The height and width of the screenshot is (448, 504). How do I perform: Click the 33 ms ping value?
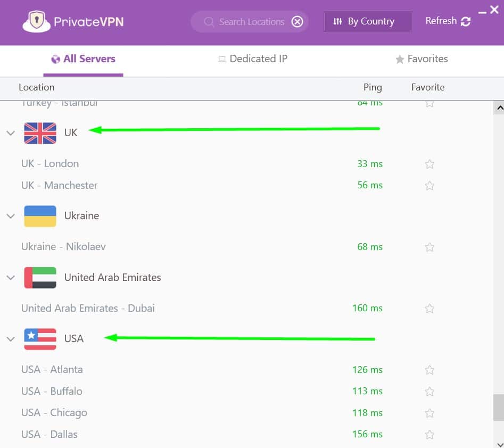coord(370,164)
